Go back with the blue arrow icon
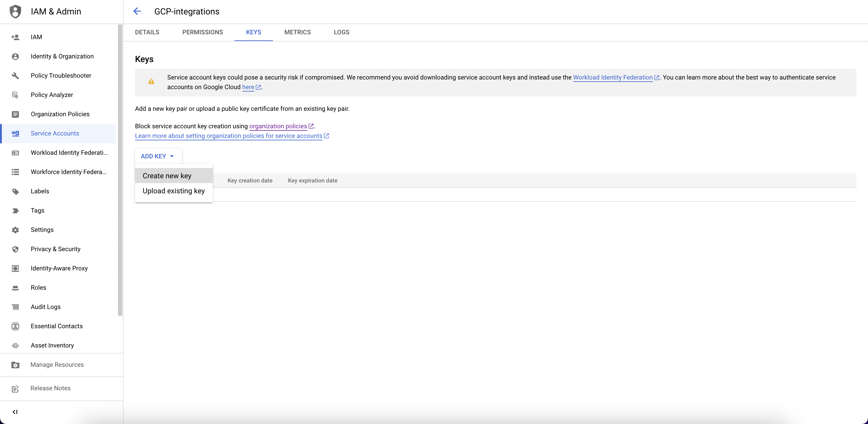Screen dimensions: 868x424 coord(137,11)
